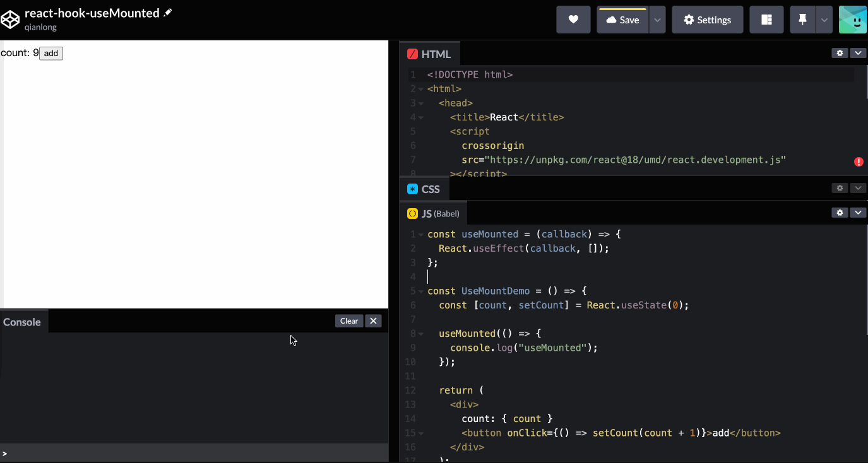Click the red error indicator in HTML editor

pos(859,161)
